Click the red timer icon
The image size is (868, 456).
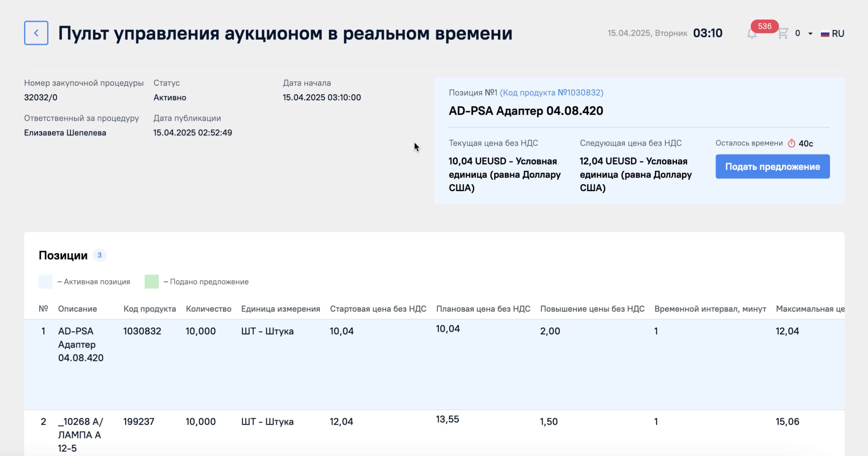coord(791,143)
